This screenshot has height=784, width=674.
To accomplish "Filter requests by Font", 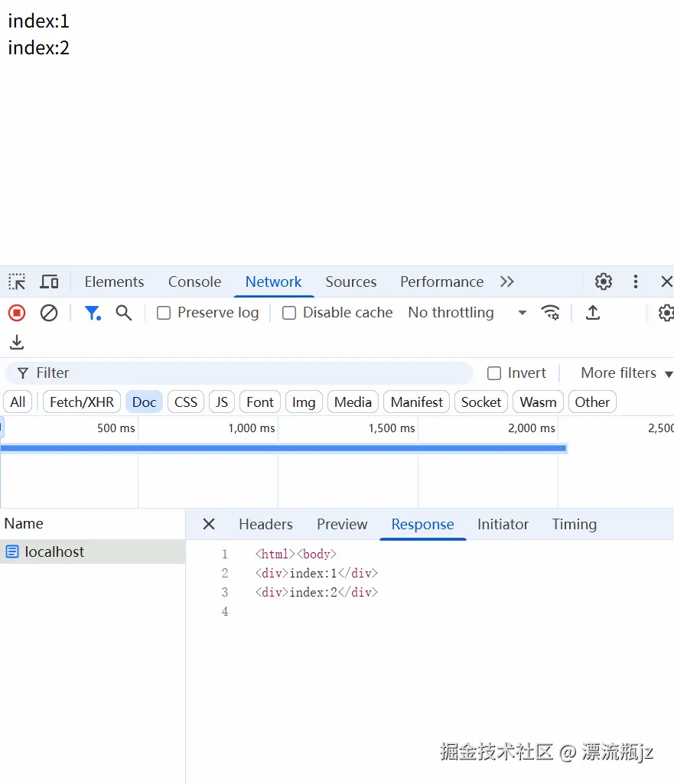I will pyautogui.click(x=260, y=402).
